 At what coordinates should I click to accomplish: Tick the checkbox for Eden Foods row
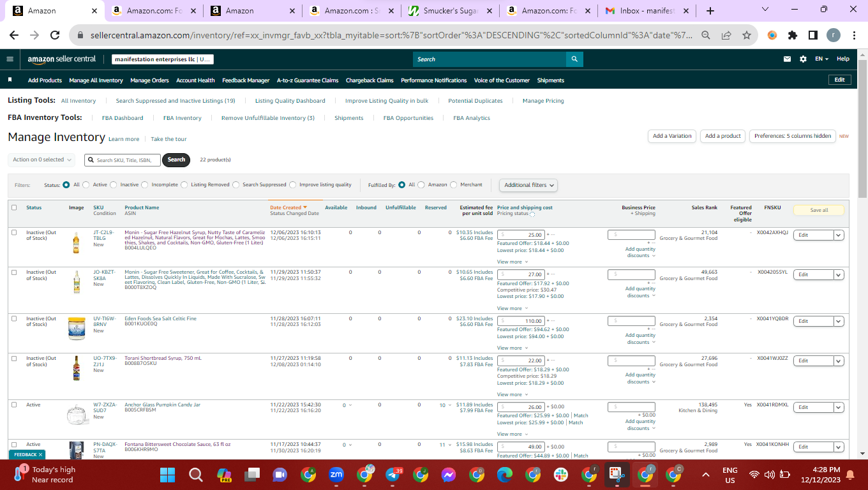(14, 318)
